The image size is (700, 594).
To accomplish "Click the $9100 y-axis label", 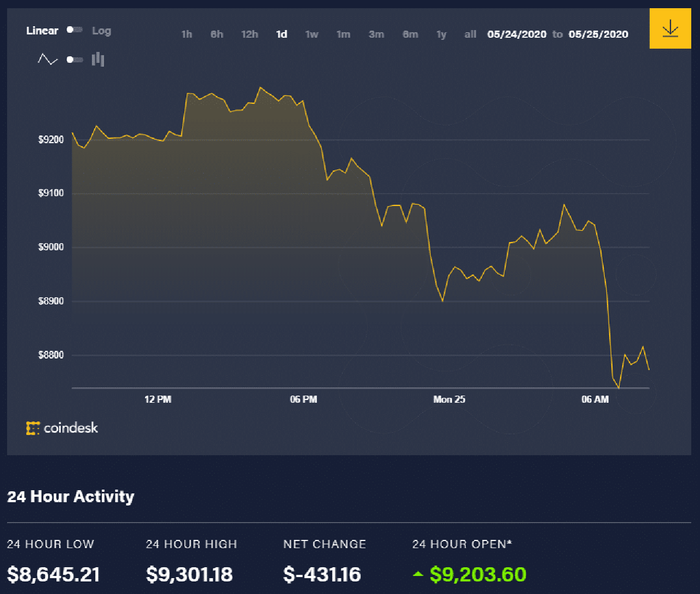I will 51,193.
